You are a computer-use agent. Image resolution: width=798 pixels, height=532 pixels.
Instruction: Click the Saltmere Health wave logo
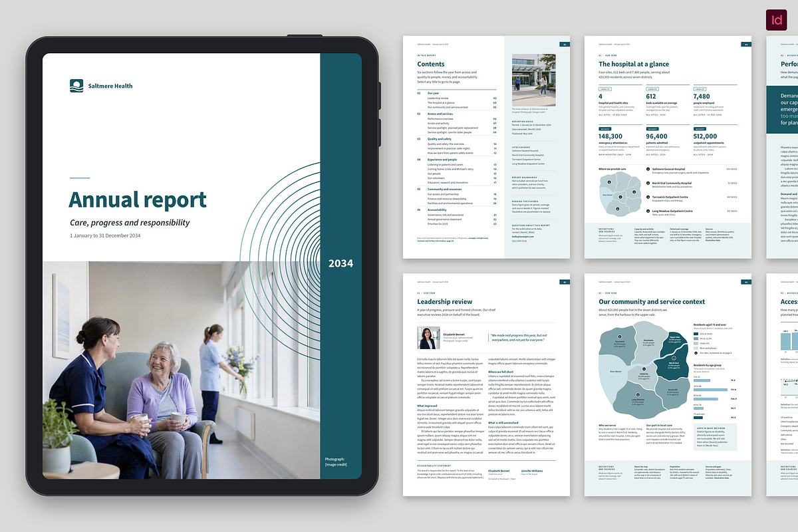coord(77,85)
